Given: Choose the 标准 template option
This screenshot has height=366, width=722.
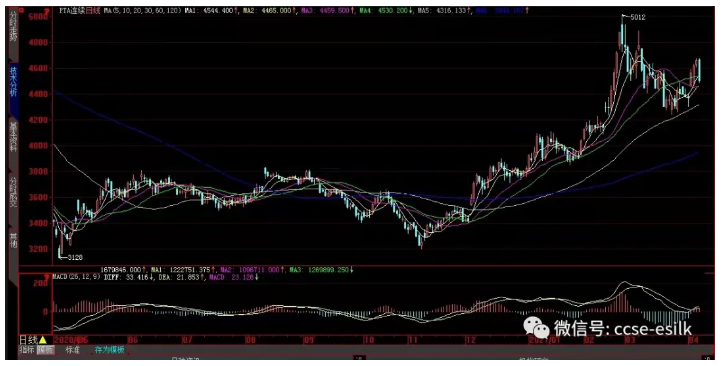Looking at the screenshot, I should pos(73,350).
